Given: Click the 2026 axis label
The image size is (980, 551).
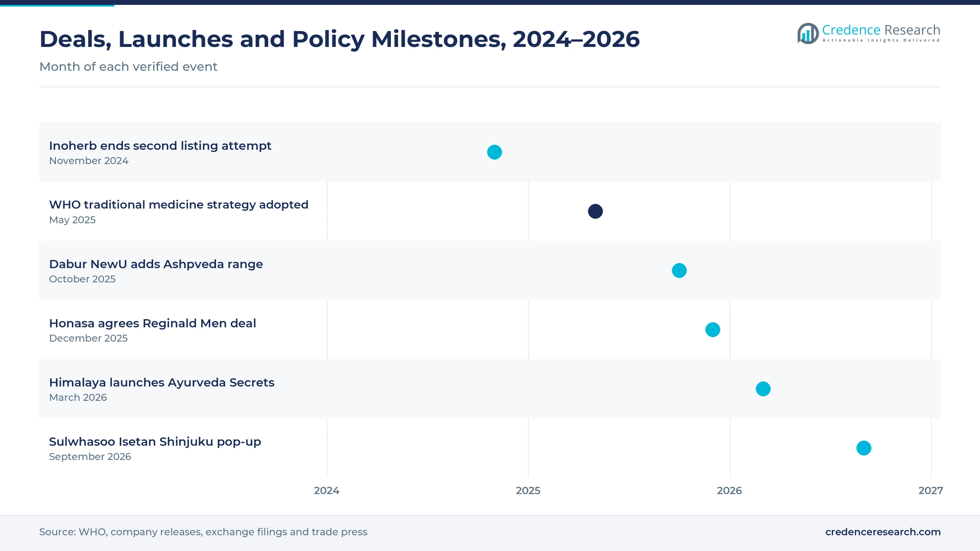Looking at the screenshot, I should (729, 491).
